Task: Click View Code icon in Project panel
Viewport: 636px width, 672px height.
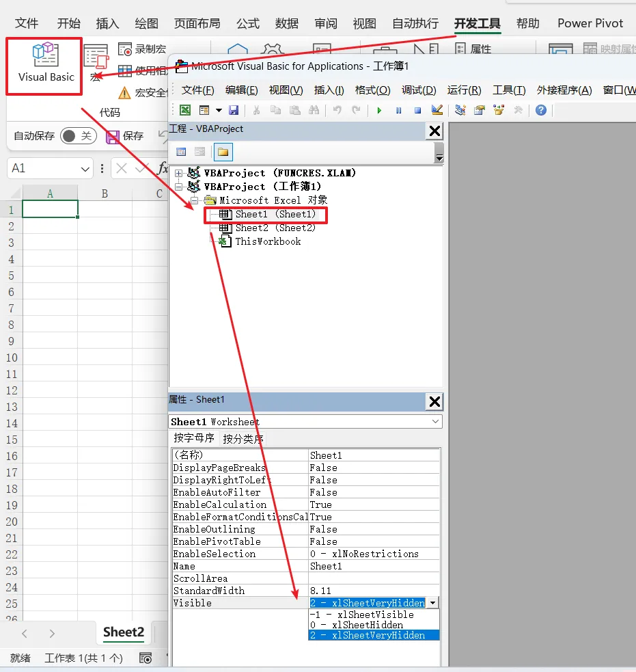Action: (x=181, y=152)
